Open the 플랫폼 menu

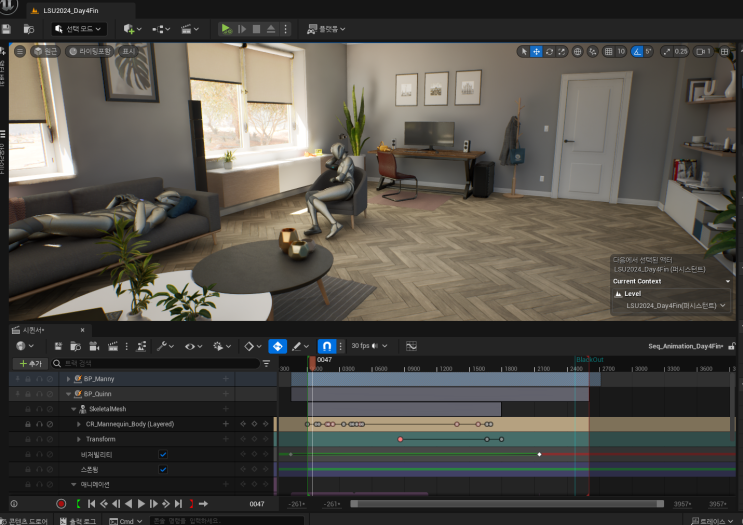click(325, 29)
